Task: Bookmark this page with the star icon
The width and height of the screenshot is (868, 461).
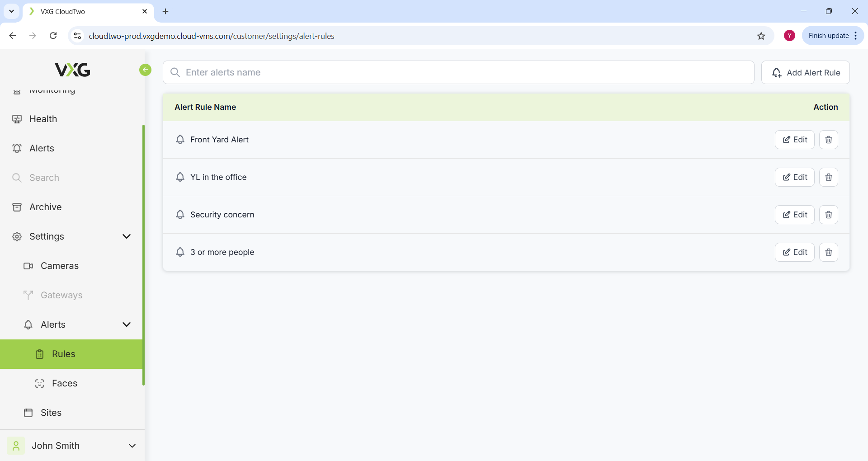Action: [x=761, y=36]
